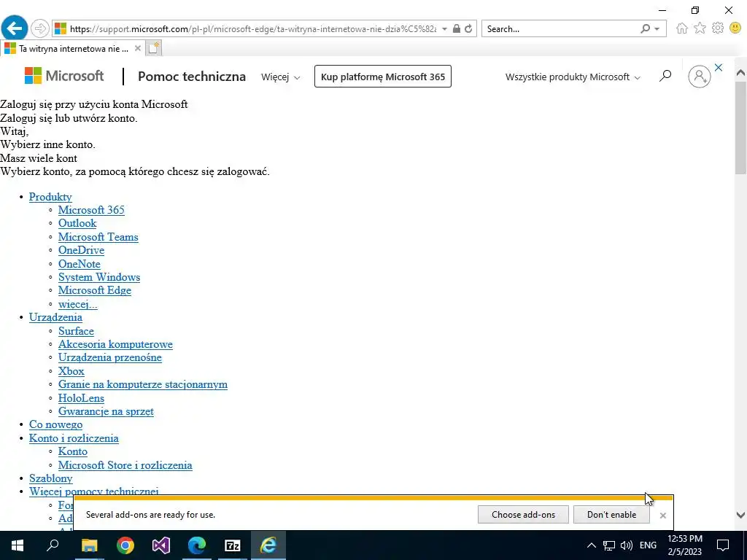
Task: Open the Windows Start menu
Action: [18, 545]
